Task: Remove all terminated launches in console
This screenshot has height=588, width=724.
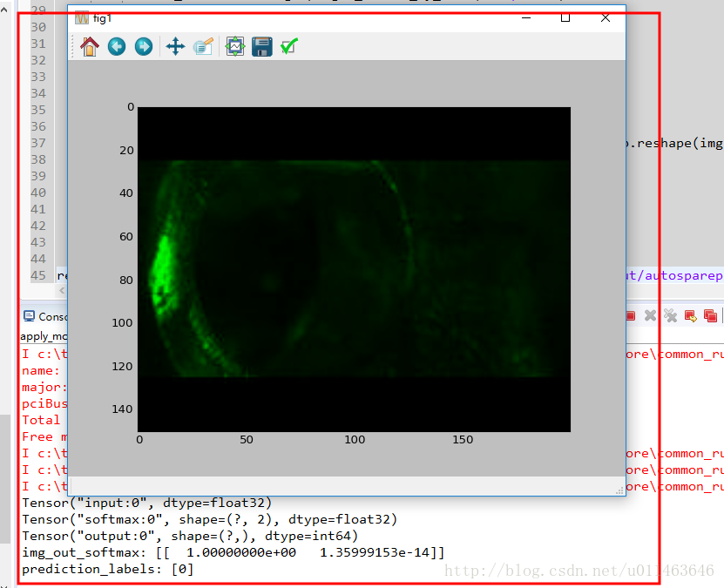Action: [670, 315]
